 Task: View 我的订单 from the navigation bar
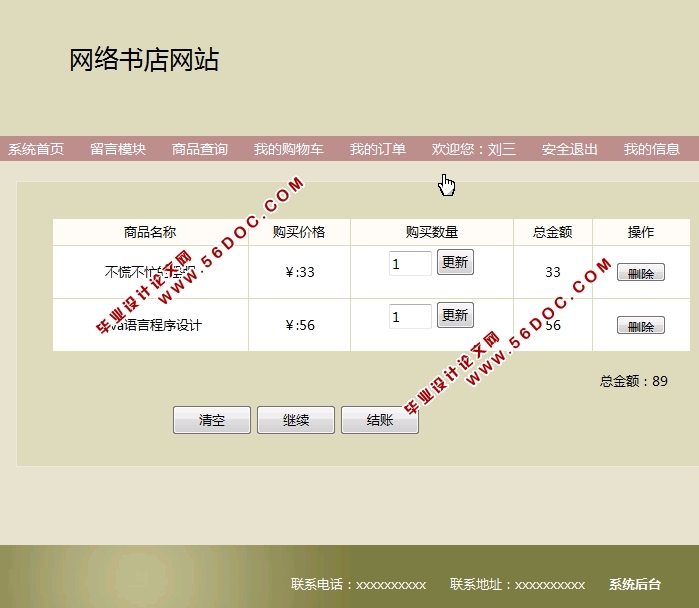(377, 149)
